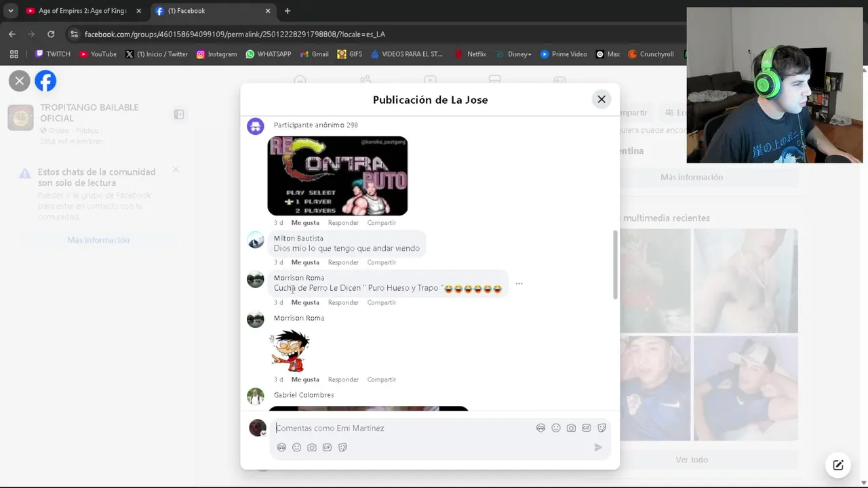The height and width of the screenshot is (488, 868).
Task: Share Milton Bautista's comment
Action: pos(382,262)
